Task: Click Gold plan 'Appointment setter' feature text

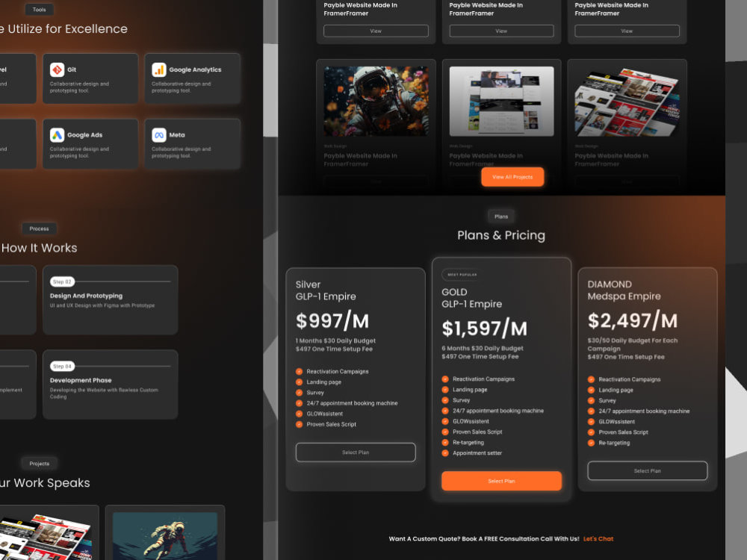Action: coord(477,453)
